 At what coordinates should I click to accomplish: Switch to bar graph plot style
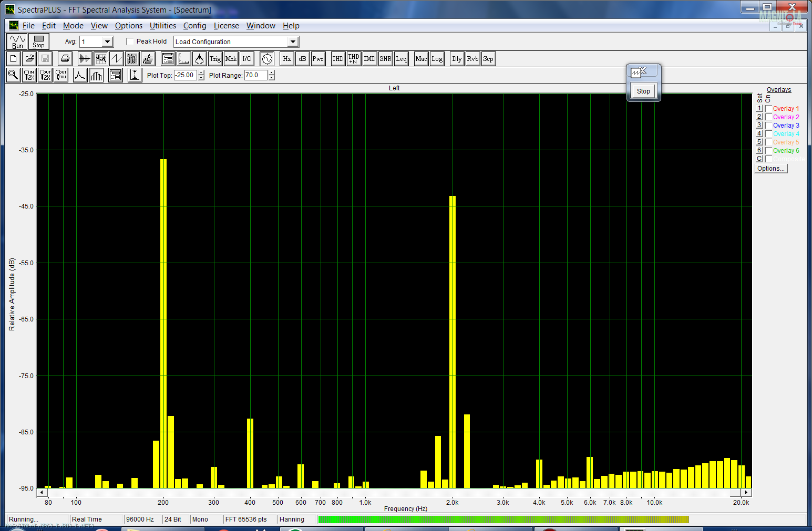tap(96, 75)
